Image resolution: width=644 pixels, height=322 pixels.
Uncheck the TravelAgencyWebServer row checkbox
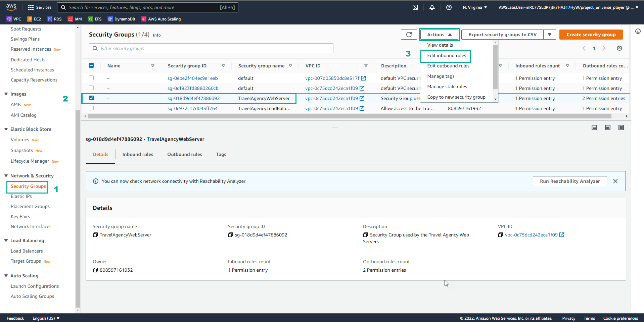click(x=91, y=98)
